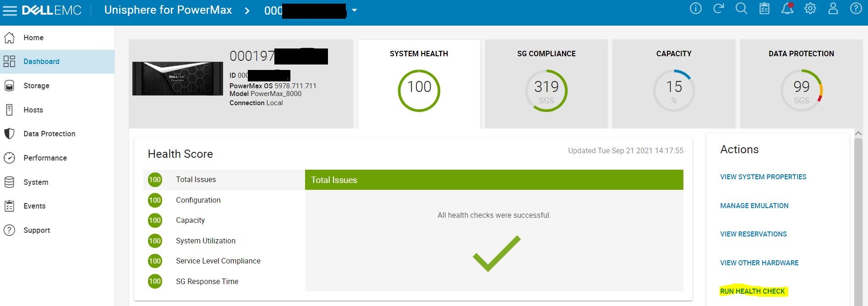Open Events in sidebar
The width and height of the screenshot is (868, 306).
pyautogui.click(x=57, y=206)
